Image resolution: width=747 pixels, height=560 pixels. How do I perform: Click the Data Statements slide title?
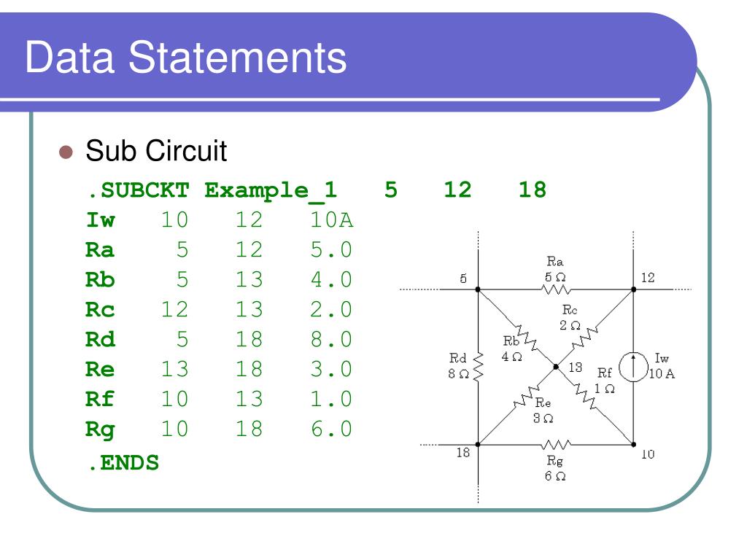click(x=186, y=58)
